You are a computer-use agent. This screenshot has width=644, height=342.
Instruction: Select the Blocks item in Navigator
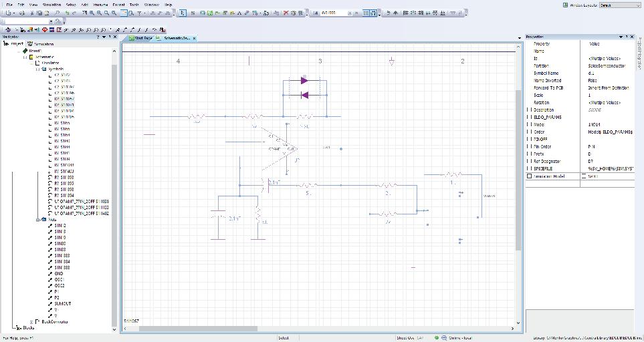point(28,328)
